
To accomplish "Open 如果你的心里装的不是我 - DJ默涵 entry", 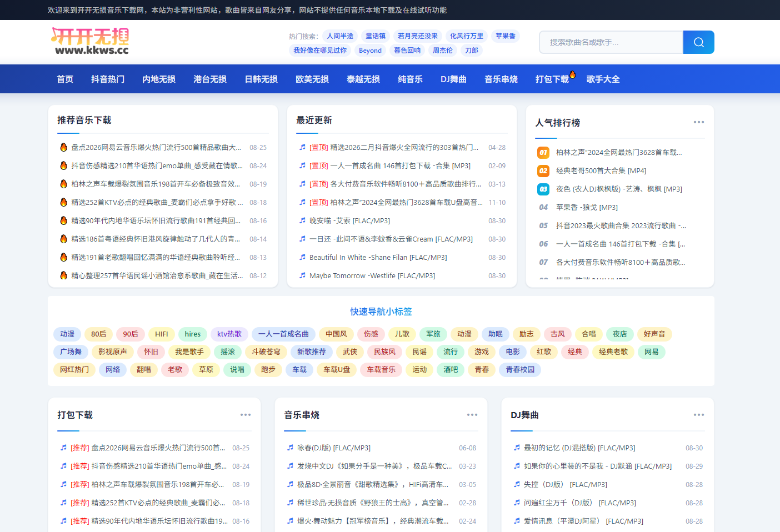I will (598, 466).
